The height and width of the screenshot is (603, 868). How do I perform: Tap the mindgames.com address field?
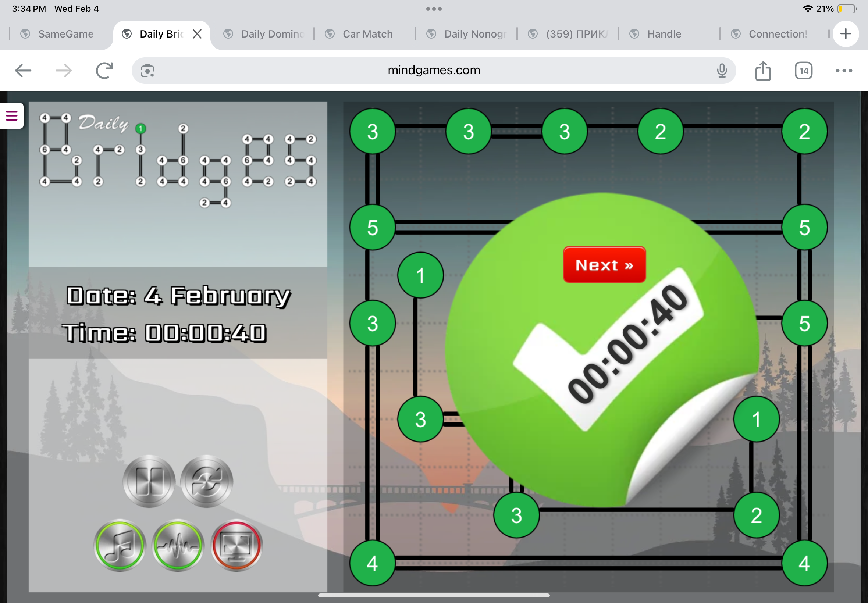(433, 71)
